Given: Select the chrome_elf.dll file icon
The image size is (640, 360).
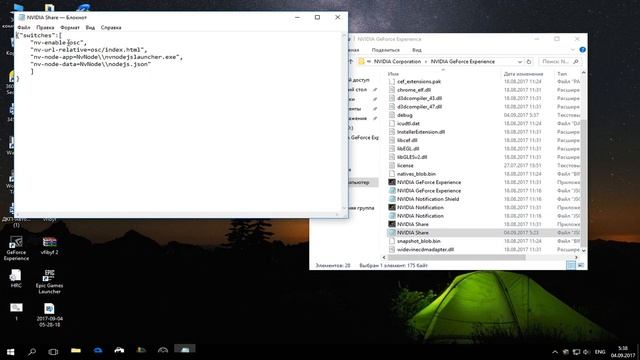Looking at the screenshot, I should click(392, 90).
